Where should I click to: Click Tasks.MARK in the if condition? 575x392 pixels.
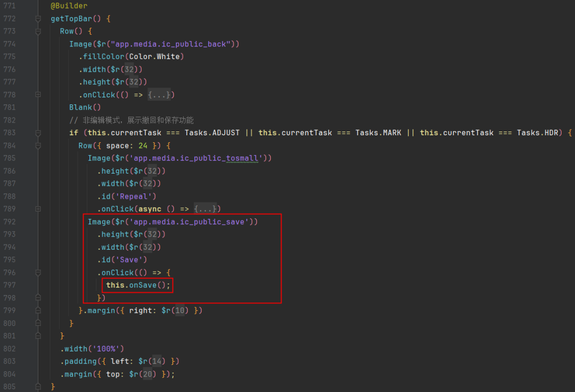coord(378,133)
